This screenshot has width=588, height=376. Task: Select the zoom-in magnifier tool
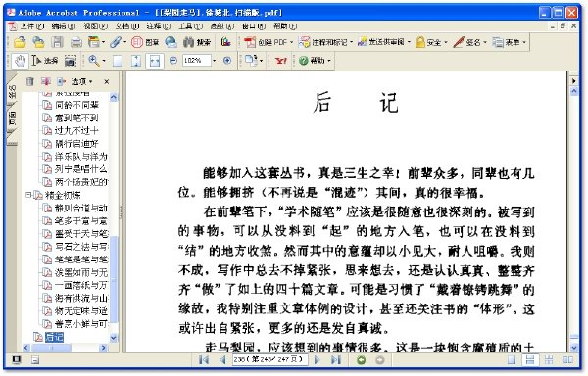pyautogui.click(x=94, y=60)
